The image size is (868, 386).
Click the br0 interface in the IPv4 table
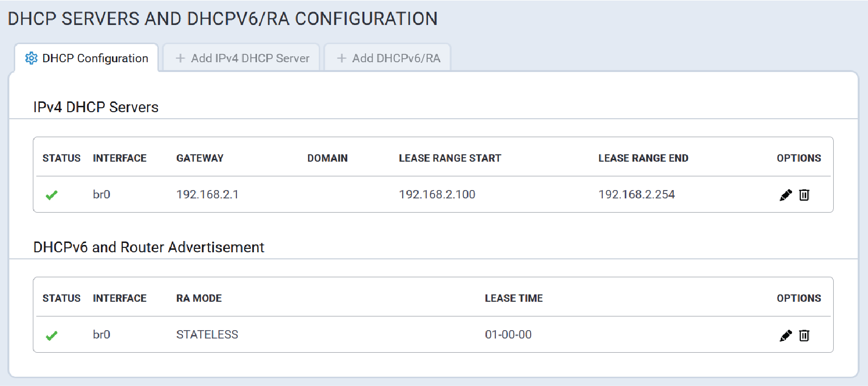(x=102, y=194)
